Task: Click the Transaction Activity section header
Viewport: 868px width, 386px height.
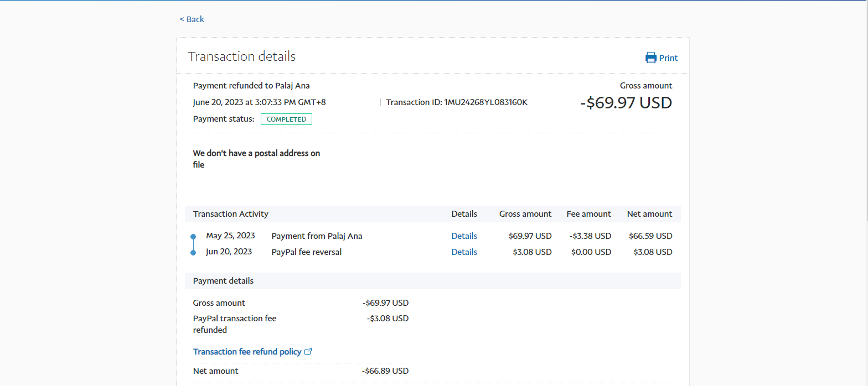Action: [230, 214]
